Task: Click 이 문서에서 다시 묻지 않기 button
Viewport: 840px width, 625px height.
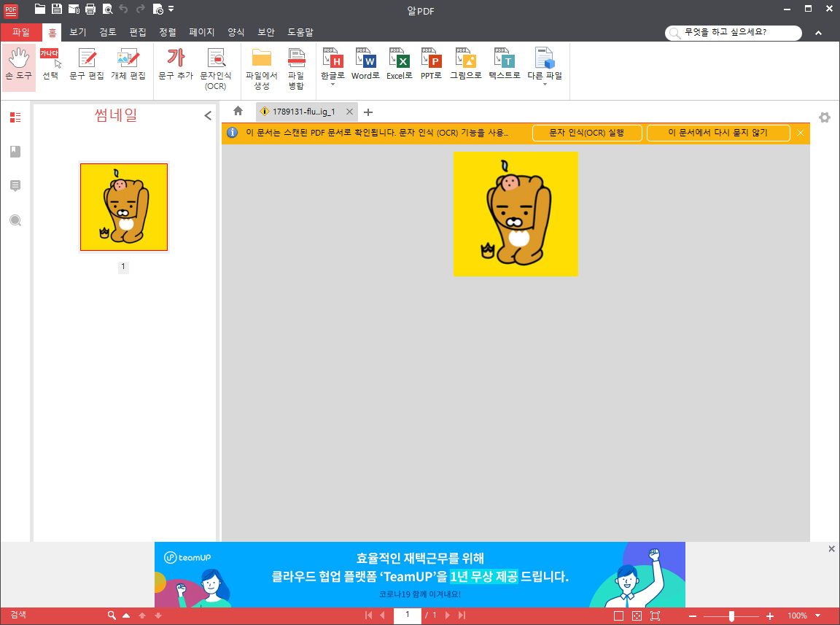Action: [x=718, y=133]
